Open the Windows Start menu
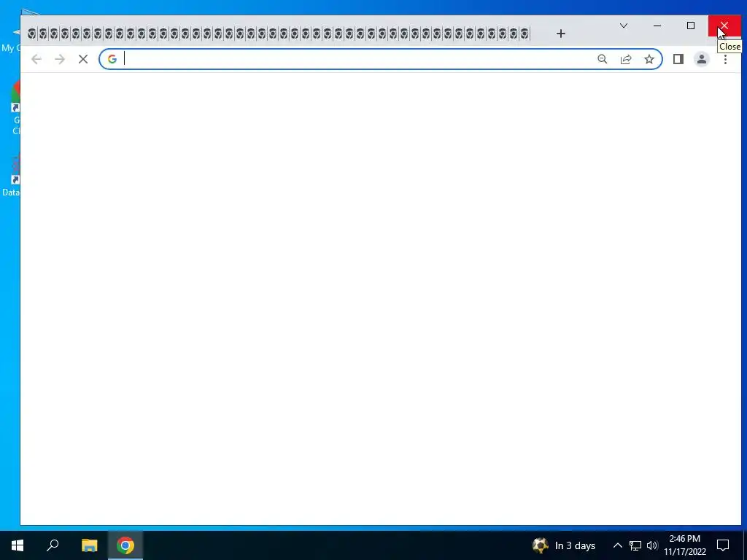Image resolution: width=747 pixels, height=560 pixels. pos(18,545)
